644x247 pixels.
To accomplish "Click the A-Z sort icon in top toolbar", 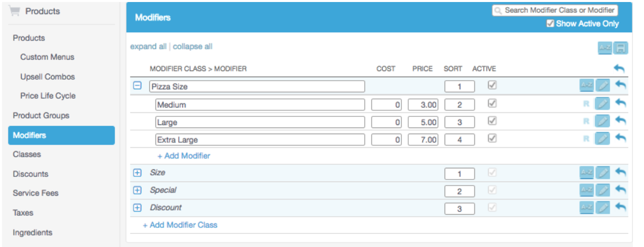I will (x=605, y=48).
